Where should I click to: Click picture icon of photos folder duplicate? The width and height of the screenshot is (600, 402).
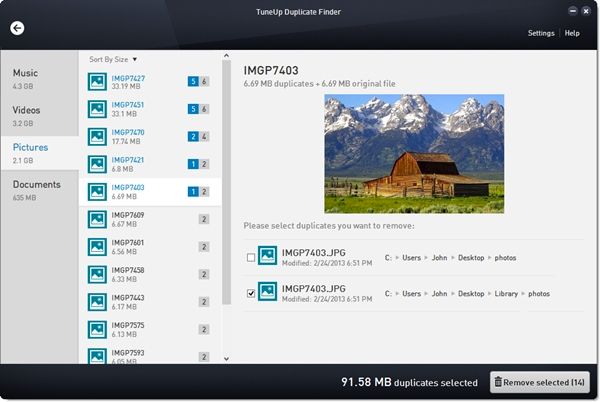coord(267,256)
